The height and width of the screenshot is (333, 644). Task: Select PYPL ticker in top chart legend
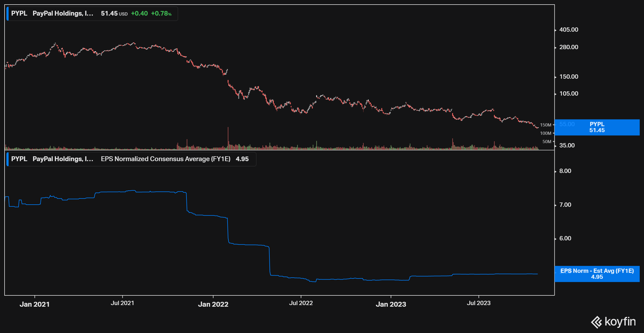[x=19, y=13]
